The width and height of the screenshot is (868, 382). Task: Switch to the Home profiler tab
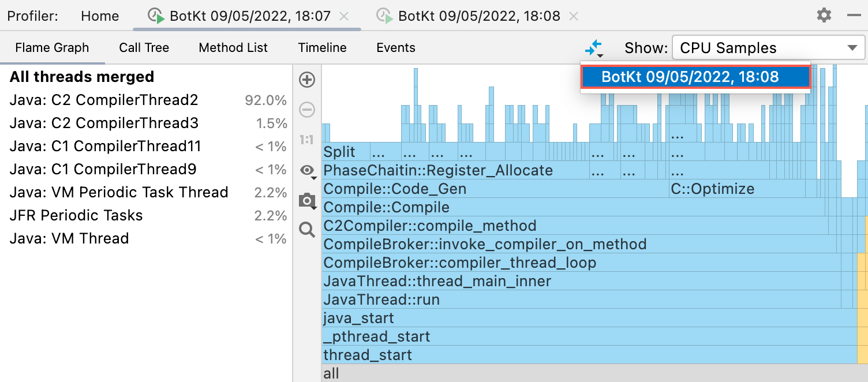(x=100, y=16)
